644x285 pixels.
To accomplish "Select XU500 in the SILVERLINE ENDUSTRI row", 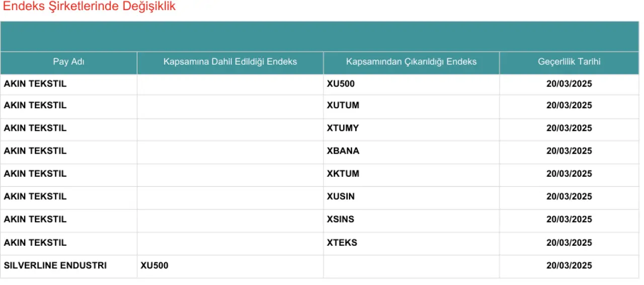I will pyautogui.click(x=154, y=265).
